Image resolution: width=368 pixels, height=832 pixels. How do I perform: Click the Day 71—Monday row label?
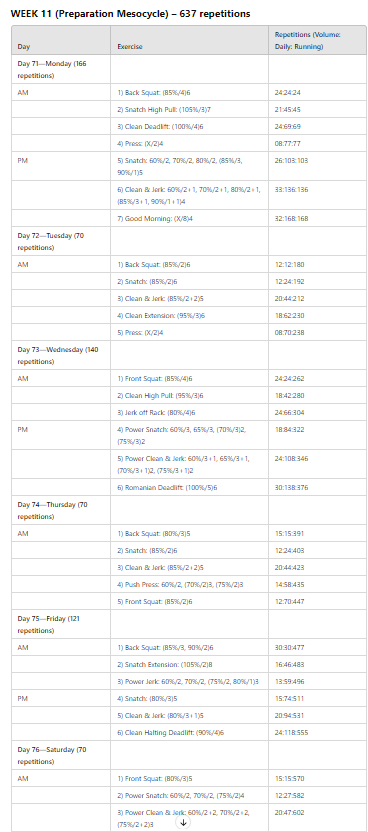52,70
